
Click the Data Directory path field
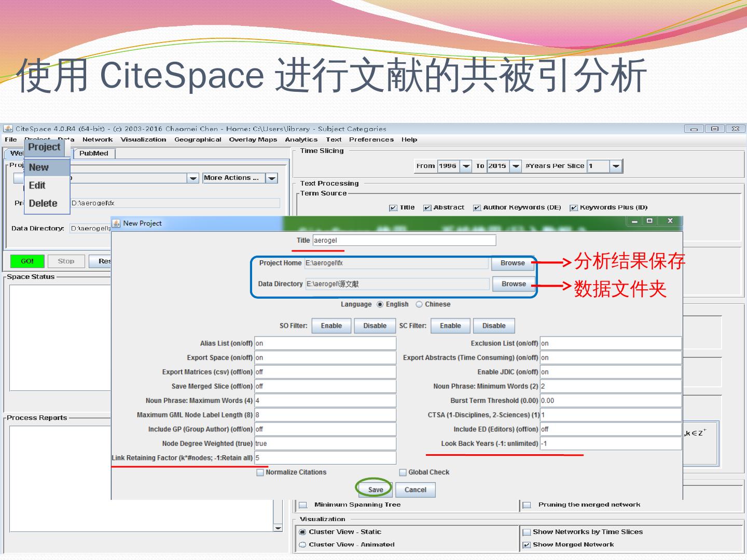397,284
